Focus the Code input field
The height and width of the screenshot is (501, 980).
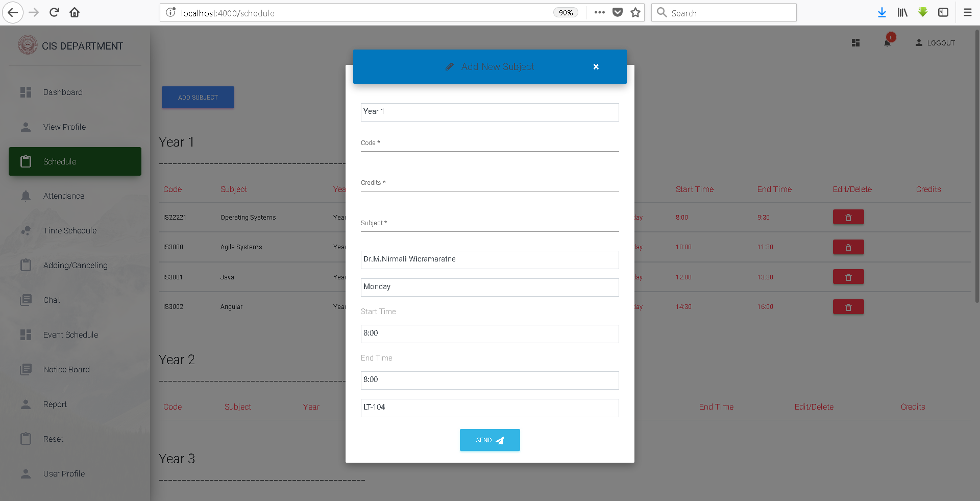(489, 144)
